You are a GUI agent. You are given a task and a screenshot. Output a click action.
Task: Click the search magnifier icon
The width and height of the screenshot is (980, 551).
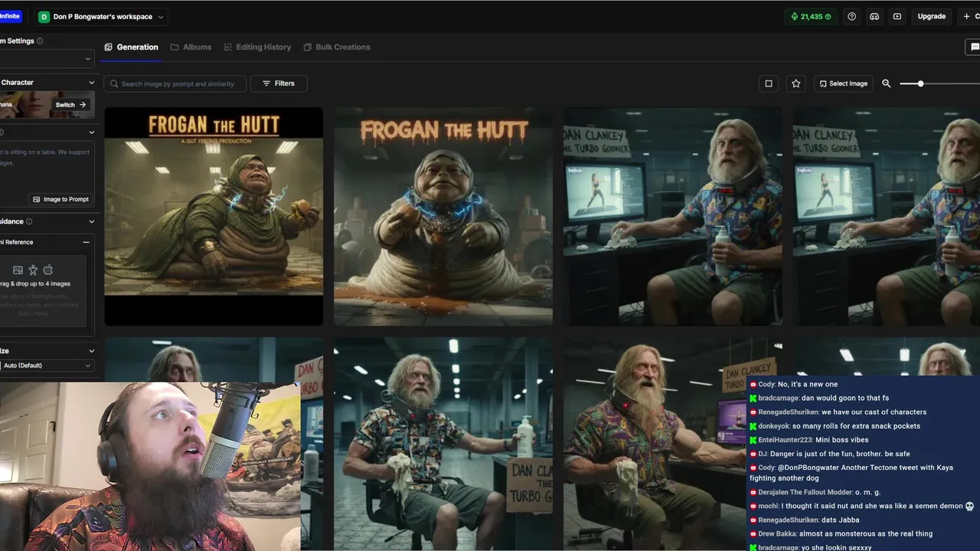click(x=114, y=83)
